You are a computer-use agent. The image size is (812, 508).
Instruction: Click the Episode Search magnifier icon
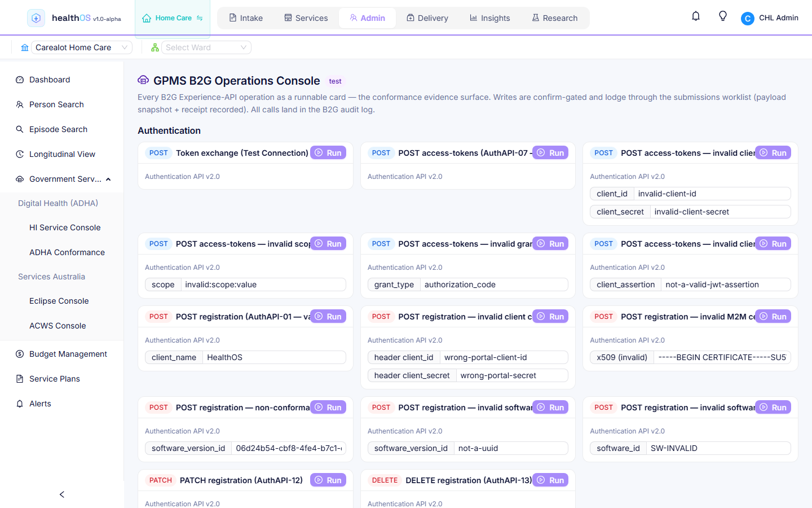20,129
